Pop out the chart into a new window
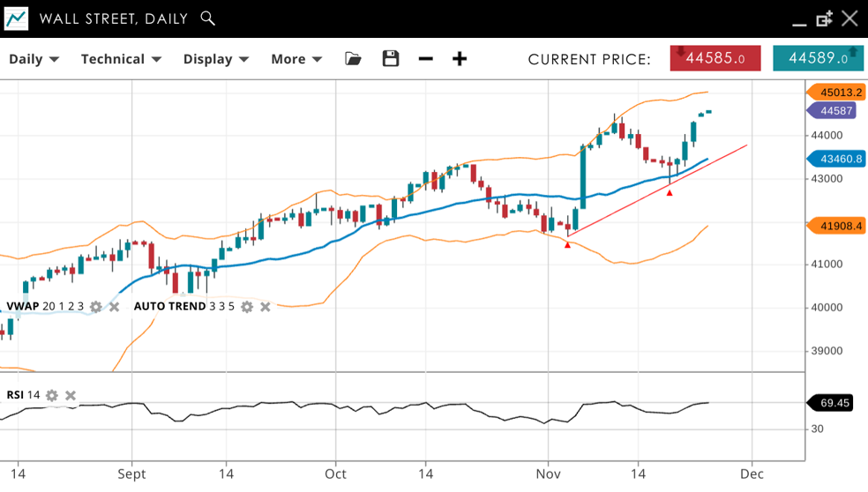Screen dimensions: 868x492 (824, 19)
